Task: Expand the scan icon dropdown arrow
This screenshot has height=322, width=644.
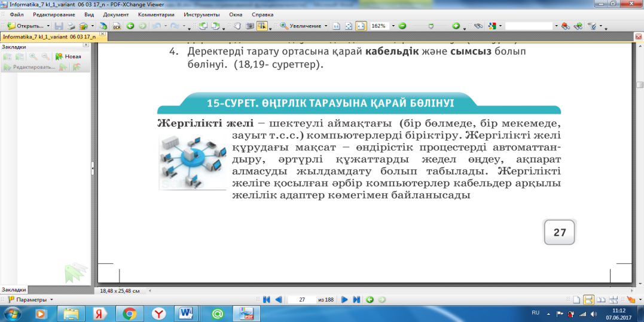Action: (x=93, y=26)
